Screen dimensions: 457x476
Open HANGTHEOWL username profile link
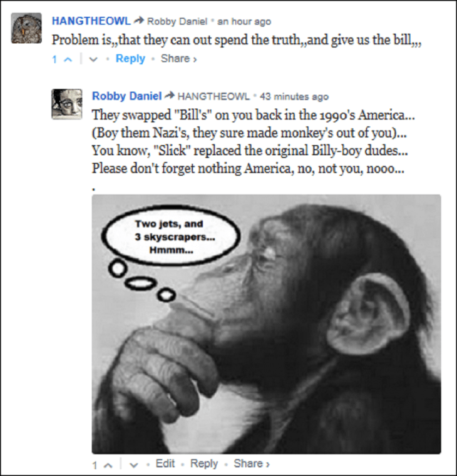pos(91,21)
